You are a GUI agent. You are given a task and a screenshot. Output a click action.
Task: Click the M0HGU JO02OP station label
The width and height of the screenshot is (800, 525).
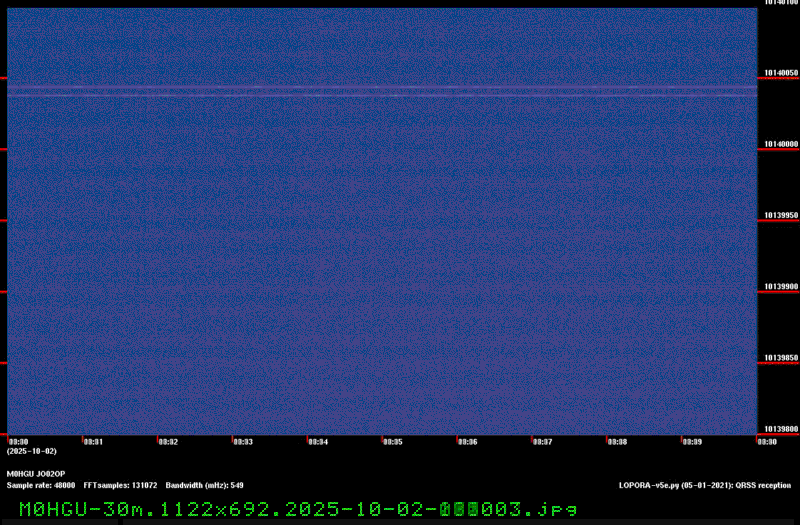click(x=36, y=473)
